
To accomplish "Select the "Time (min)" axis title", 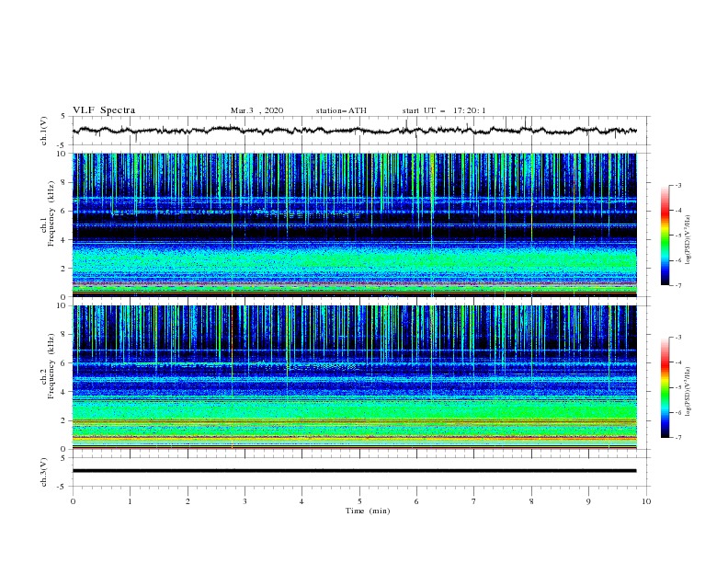I will pyautogui.click(x=368, y=511).
